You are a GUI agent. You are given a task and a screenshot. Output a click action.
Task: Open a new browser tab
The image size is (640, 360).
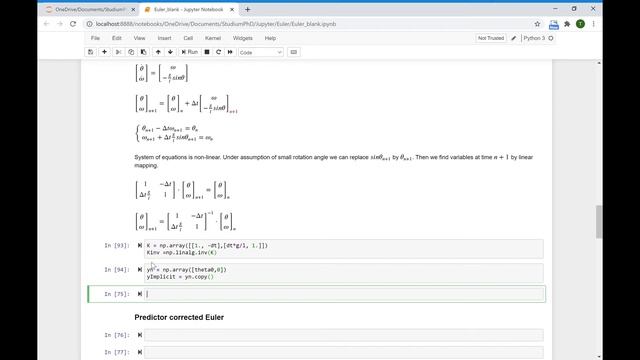(x=247, y=9)
